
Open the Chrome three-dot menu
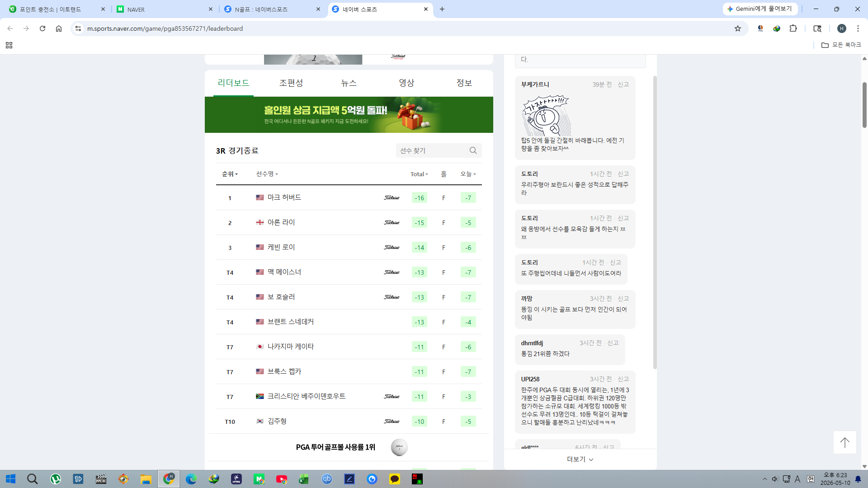click(858, 28)
